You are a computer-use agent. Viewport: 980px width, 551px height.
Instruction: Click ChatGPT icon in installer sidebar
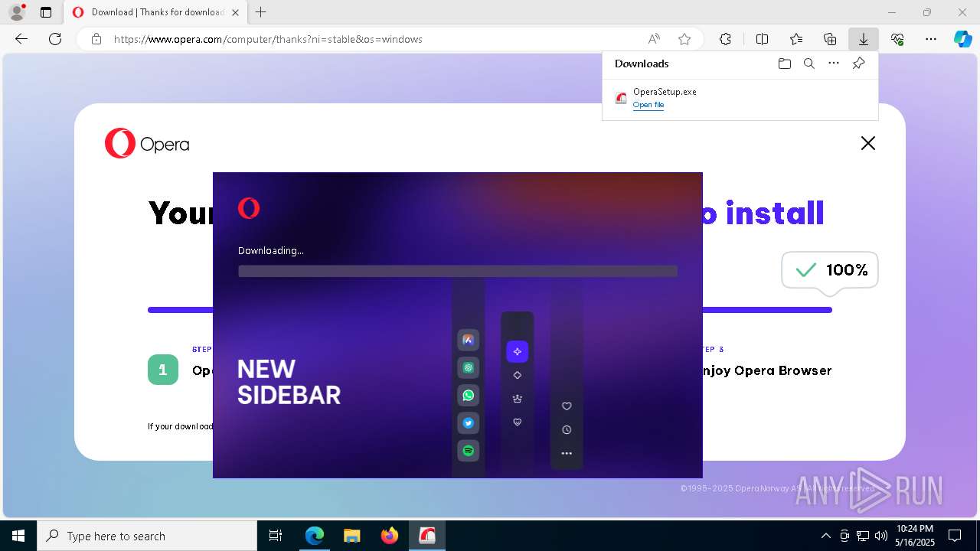point(469,368)
